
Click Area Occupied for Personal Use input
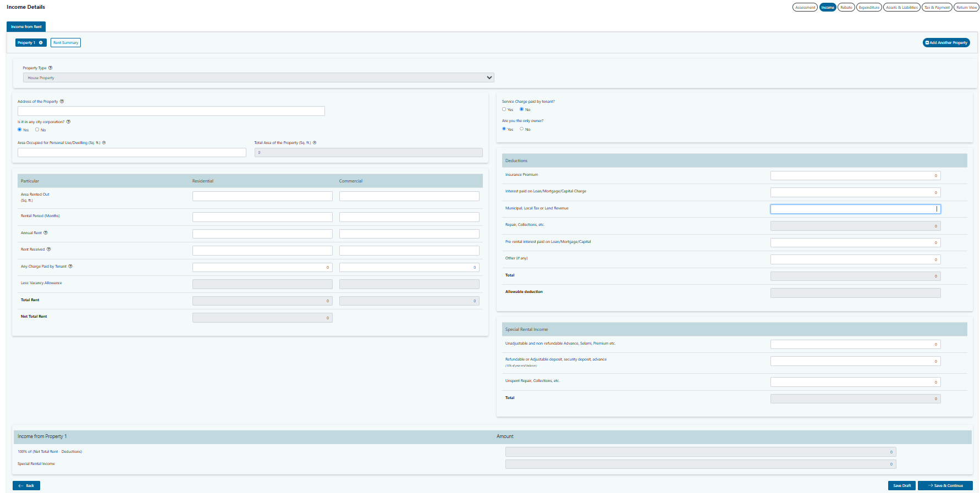pyautogui.click(x=132, y=153)
